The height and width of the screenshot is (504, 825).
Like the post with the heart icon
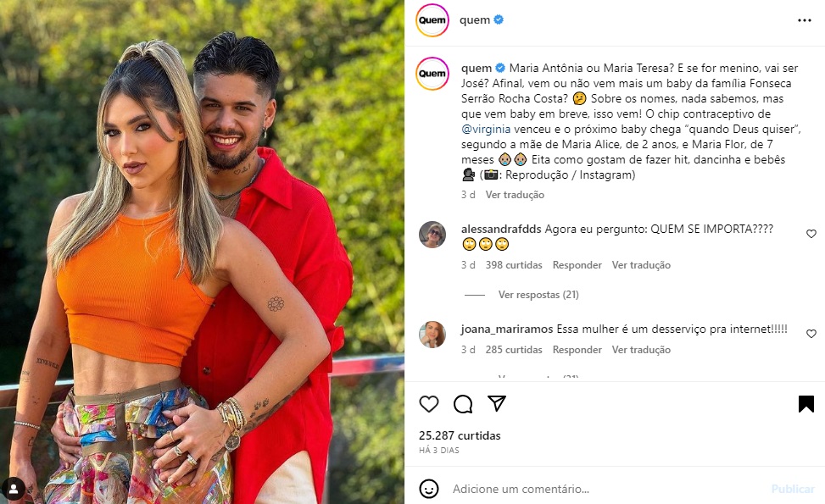(429, 403)
